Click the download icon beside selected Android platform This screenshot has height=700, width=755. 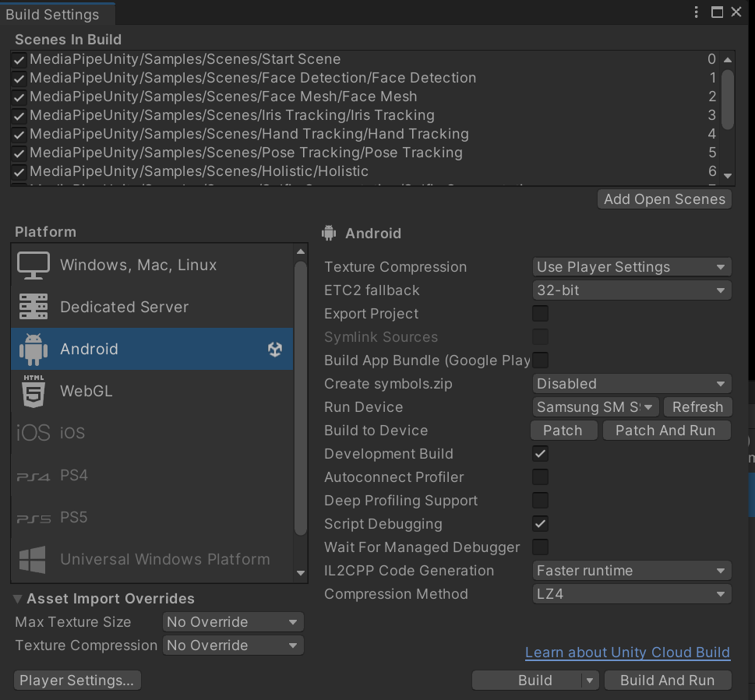(x=274, y=349)
